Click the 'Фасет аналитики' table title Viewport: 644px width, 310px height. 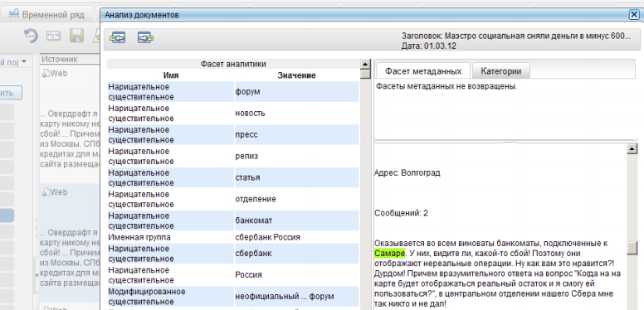click(x=233, y=64)
